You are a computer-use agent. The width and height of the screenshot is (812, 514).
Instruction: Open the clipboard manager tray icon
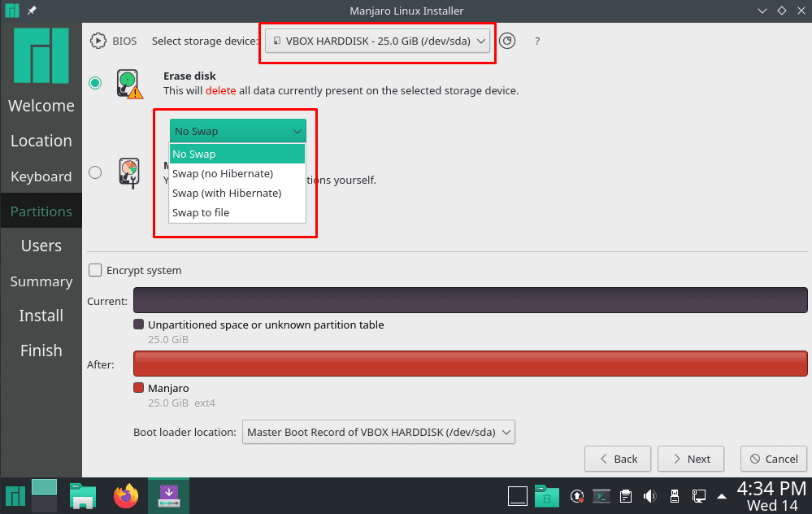click(x=626, y=495)
